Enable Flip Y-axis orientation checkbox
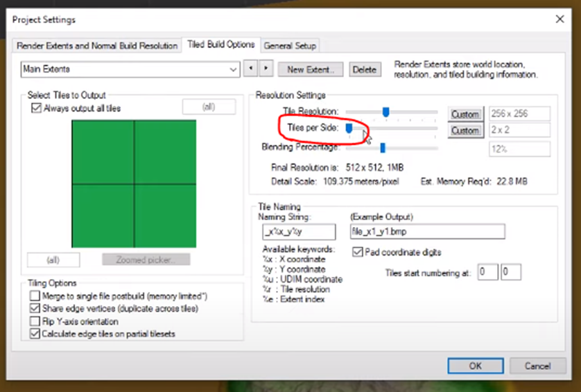 [x=35, y=321]
